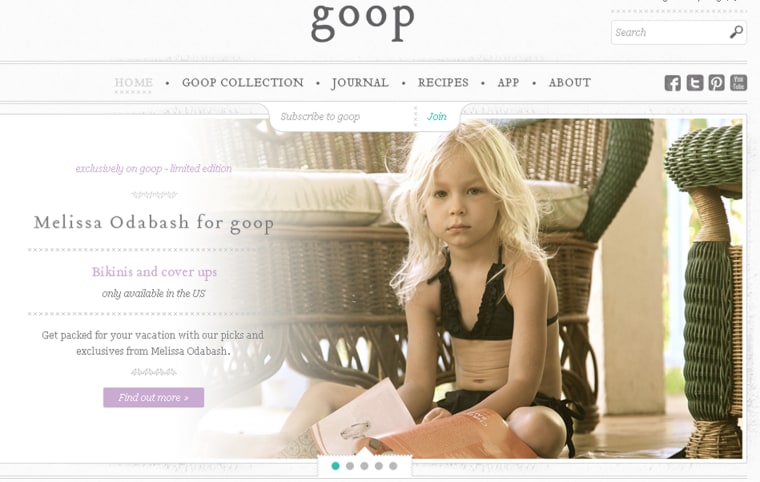Open the YouTube social icon
Viewport: 760px width, 482px height.
coord(739,83)
